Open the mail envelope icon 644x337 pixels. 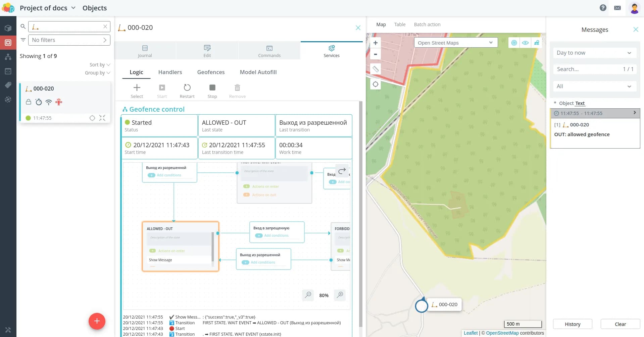point(617,8)
